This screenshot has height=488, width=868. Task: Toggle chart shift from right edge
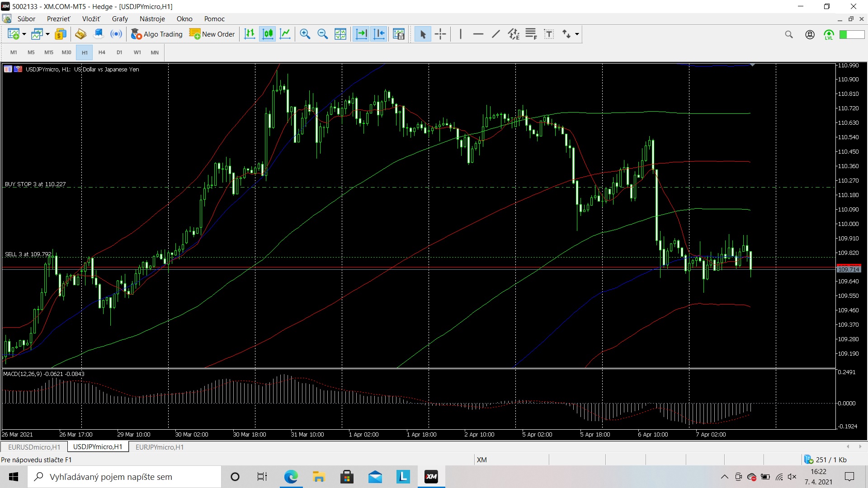pyautogui.click(x=379, y=34)
